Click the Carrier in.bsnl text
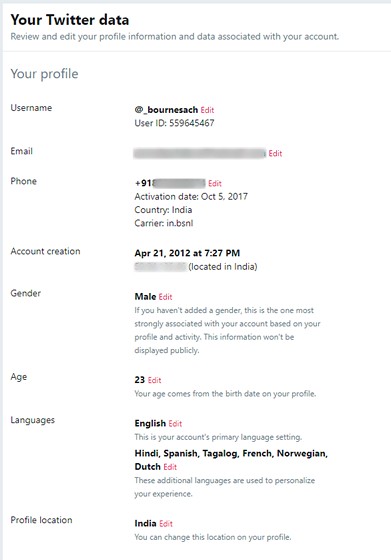 (x=164, y=223)
